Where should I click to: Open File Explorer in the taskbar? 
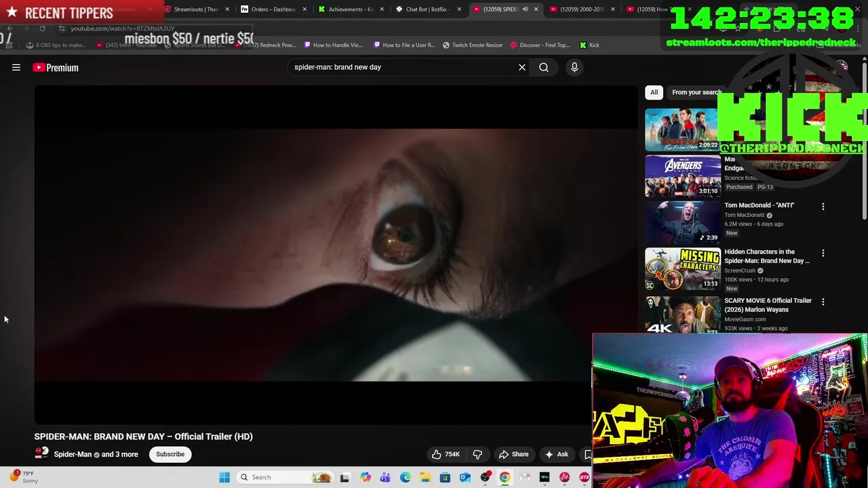(x=425, y=477)
